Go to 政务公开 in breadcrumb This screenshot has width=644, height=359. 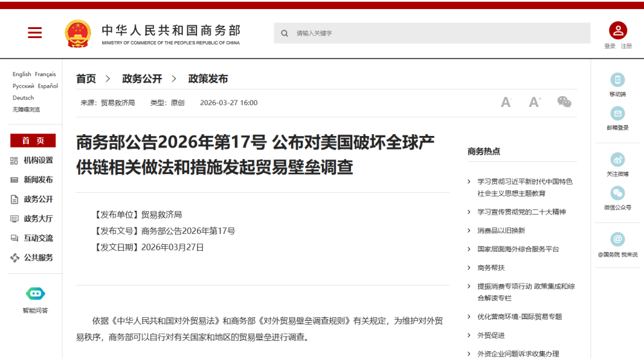[x=142, y=79]
